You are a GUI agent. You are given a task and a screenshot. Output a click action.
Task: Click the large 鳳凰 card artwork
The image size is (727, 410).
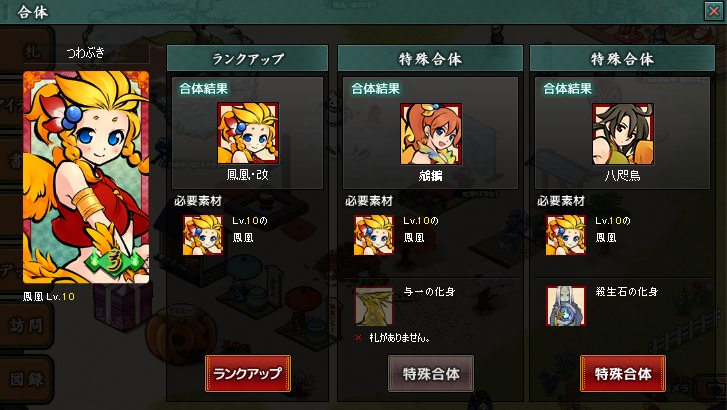tap(86, 177)
